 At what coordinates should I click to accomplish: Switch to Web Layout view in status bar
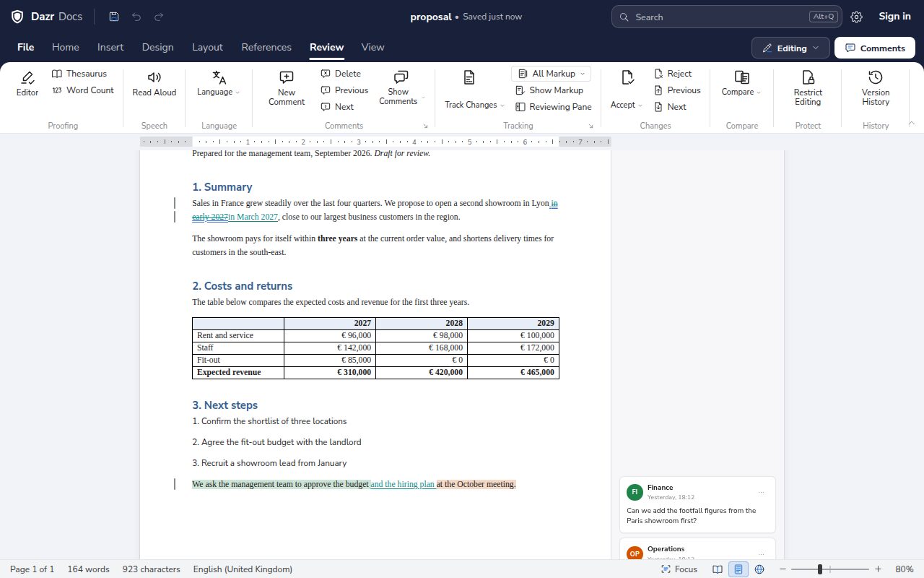pos(759,569)
